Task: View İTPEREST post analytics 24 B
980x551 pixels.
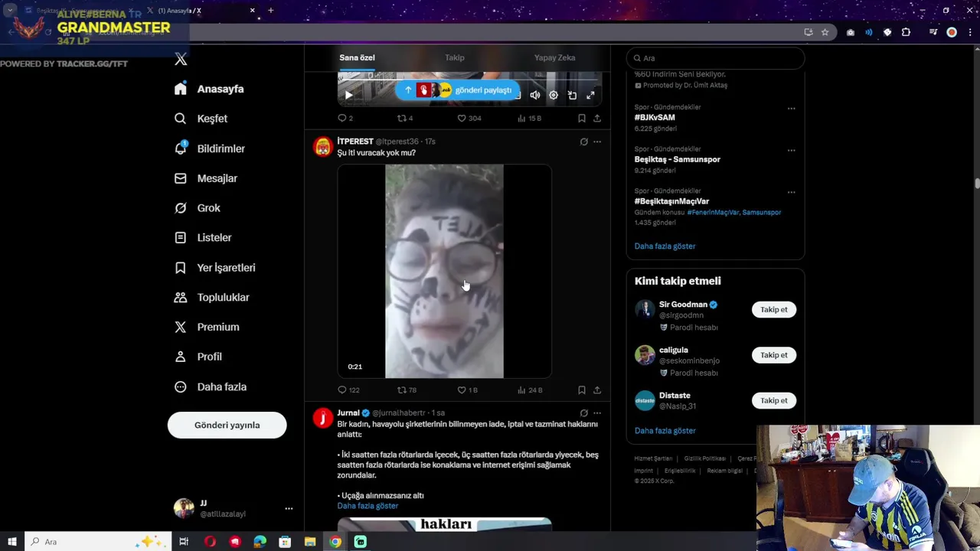Action: click(530, 390)
